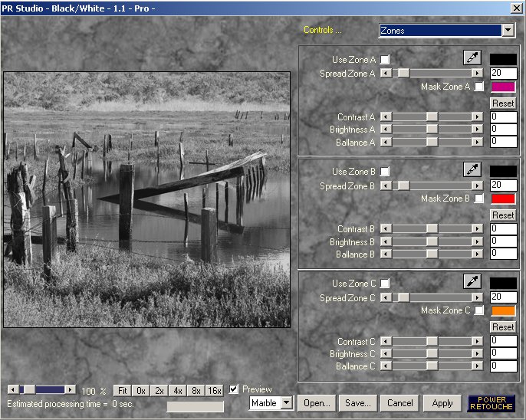Reset Zone B settings
The width and height of the screenshot is (526, 420).
click(503, 215)
